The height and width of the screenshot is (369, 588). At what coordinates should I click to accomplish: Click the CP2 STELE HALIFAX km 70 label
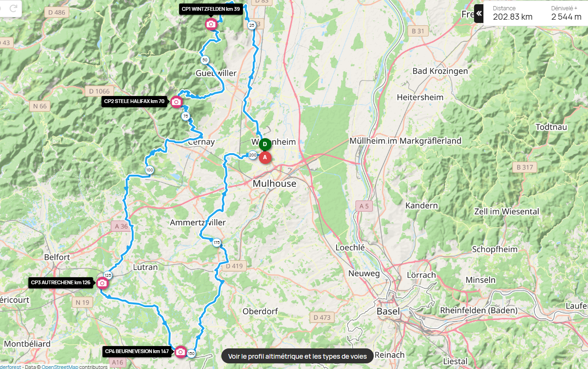(134, 102)
